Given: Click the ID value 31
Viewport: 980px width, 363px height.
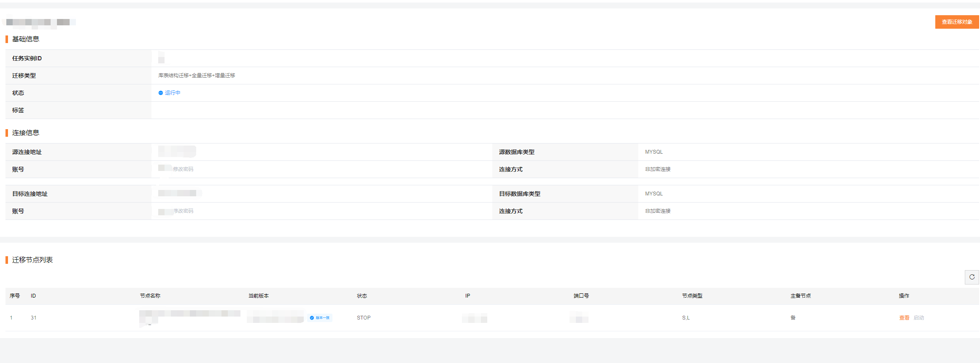Looking at the screenshot, I should (x=34, y=318).
